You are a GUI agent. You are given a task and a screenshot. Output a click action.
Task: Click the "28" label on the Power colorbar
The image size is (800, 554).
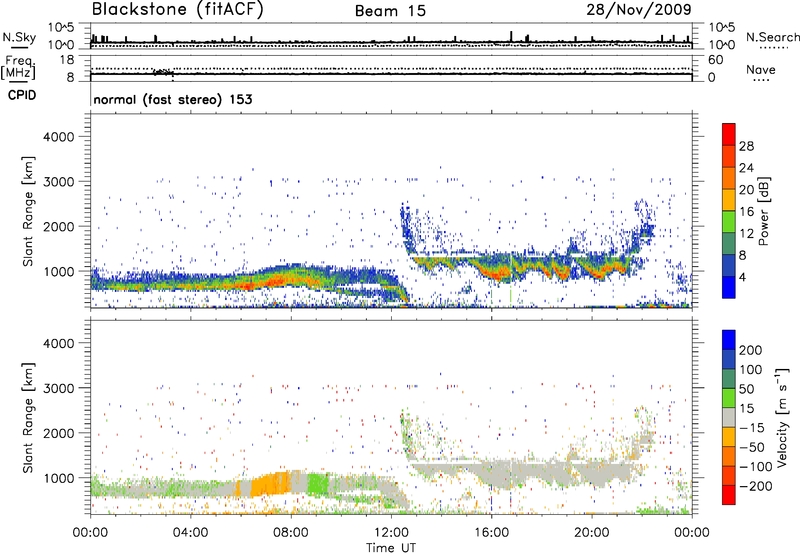coord(746,146)
